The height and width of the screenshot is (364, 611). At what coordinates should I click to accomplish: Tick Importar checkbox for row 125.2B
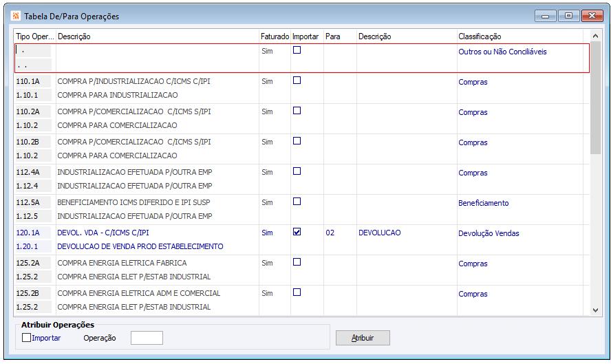pyautogui.click(x=297, y=292)
